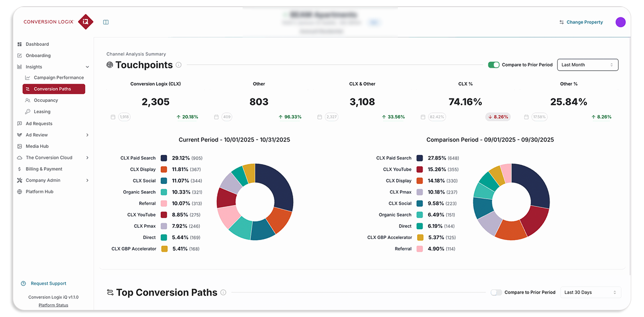Select Conversion Paths in sidebar
Viewport: 644px width, 317px height.
pos(54,89)
